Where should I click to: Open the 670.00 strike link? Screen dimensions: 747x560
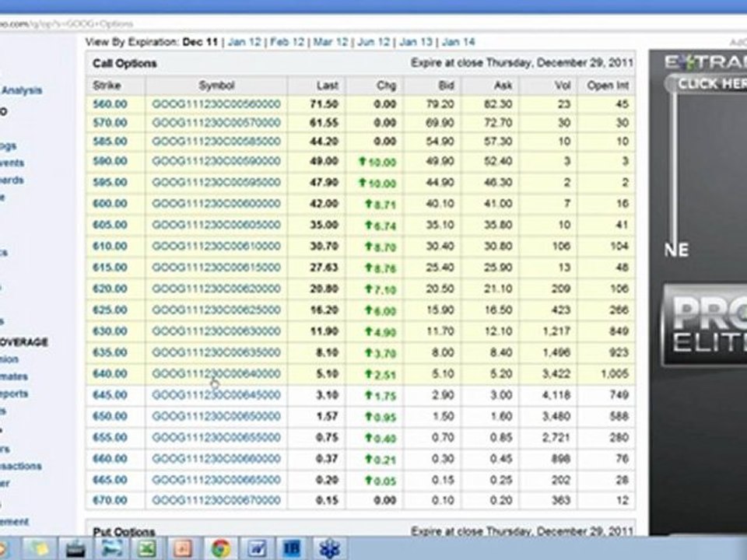point(110,500)
